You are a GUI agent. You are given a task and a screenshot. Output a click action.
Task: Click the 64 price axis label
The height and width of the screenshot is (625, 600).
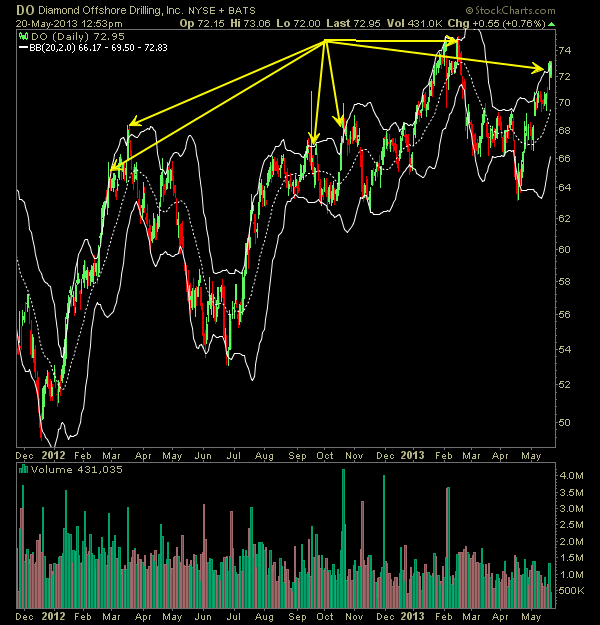coord(564,187)
